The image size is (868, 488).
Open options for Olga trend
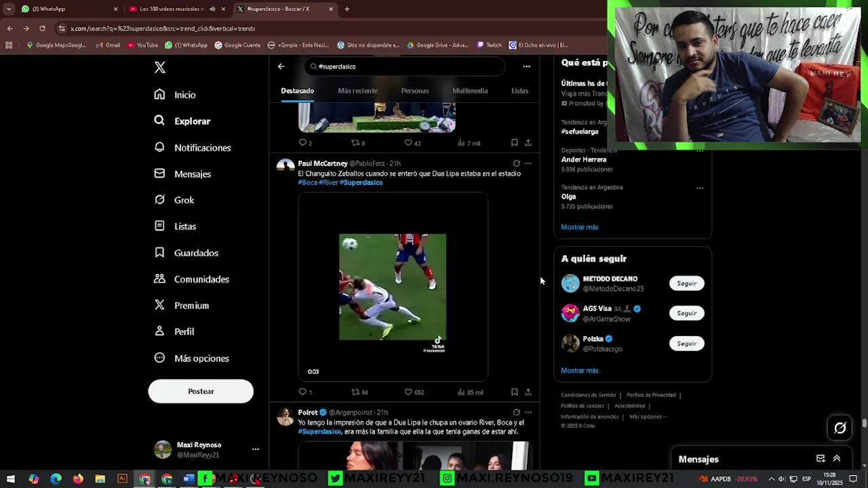700,188
